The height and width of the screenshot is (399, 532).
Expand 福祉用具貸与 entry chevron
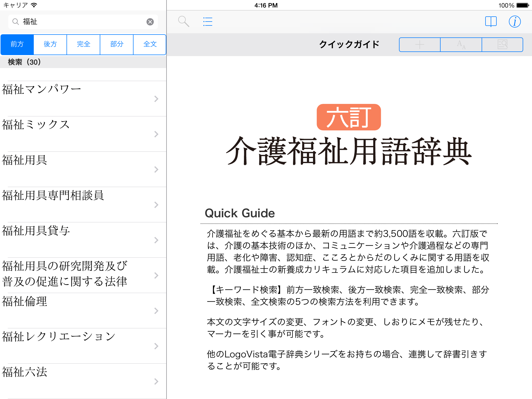pyautogui.click(x=156, y=240)
